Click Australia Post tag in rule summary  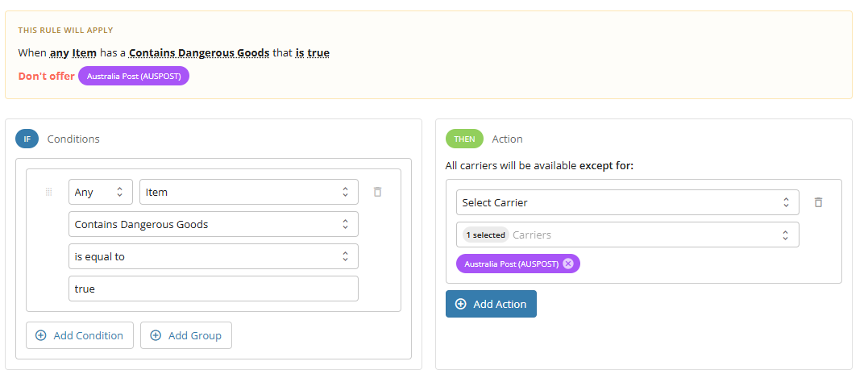pos(134,76)
